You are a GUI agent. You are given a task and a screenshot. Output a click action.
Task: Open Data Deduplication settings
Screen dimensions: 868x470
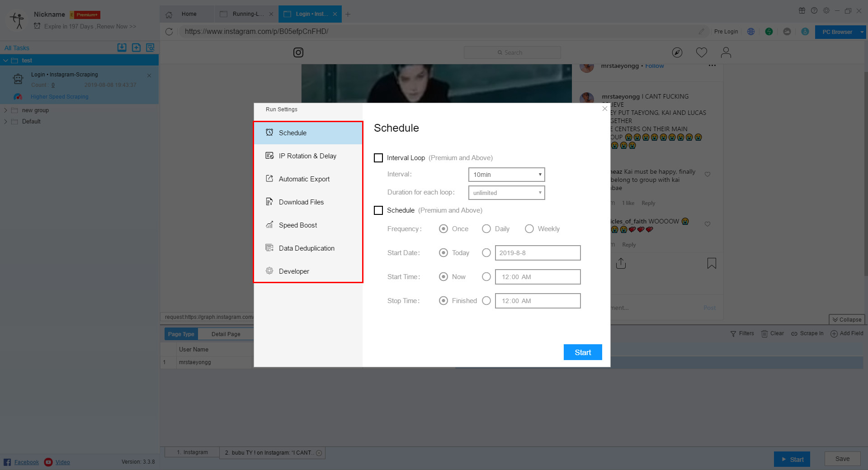point(308,248)
